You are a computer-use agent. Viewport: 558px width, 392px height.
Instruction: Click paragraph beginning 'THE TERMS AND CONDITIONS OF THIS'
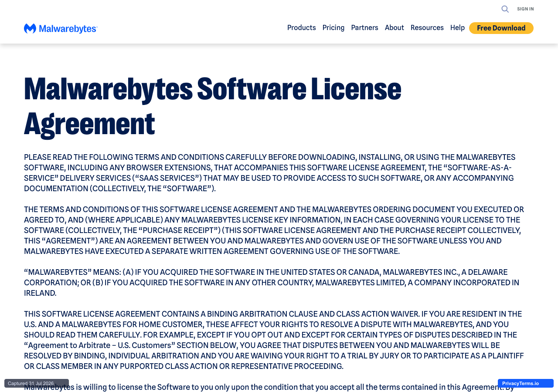[x=274, y=230]
